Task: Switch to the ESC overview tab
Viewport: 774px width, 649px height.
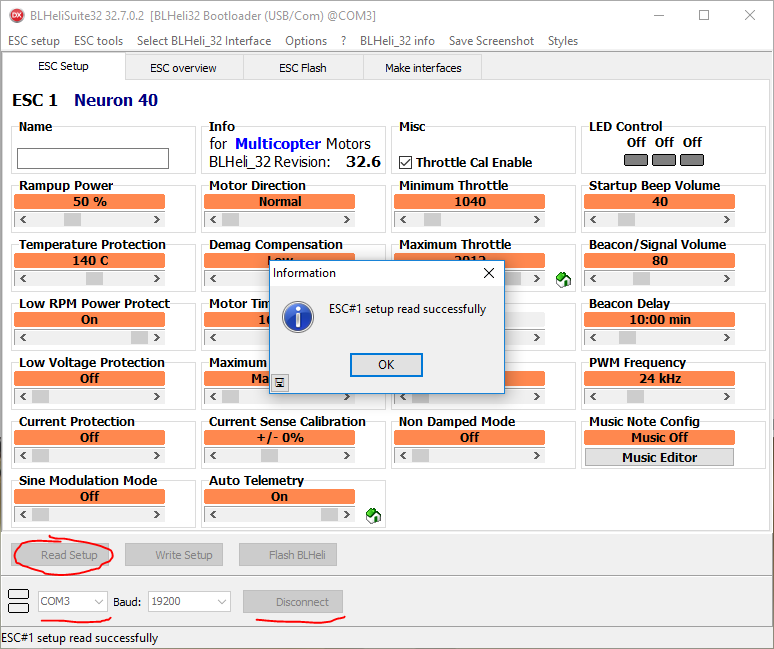Action: point(183,68)
